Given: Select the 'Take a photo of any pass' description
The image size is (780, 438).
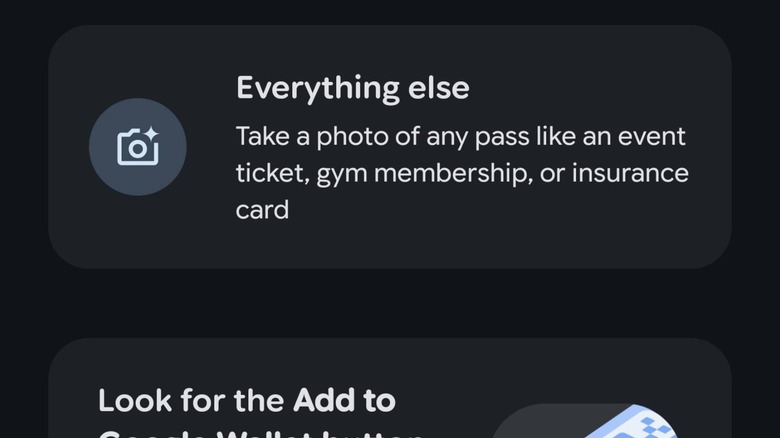Looking at the screenshot, I should point(462,173).
